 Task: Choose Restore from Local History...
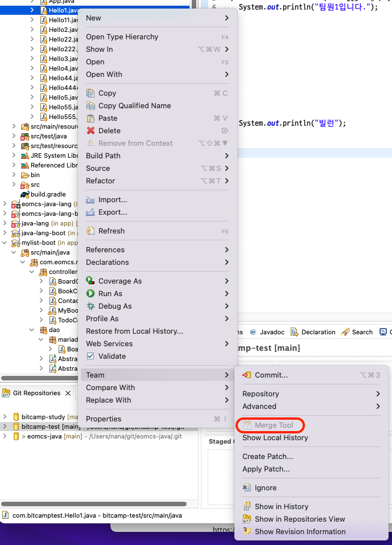[158, 331]
